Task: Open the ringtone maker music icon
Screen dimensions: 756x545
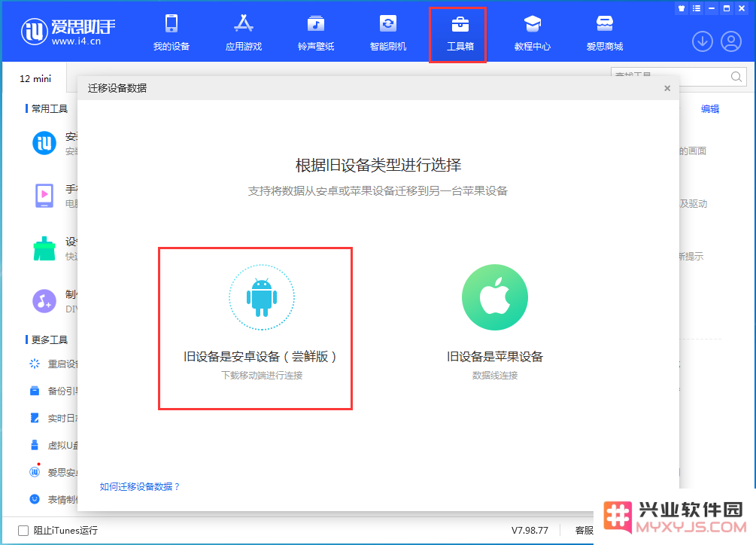Action: 44,301
